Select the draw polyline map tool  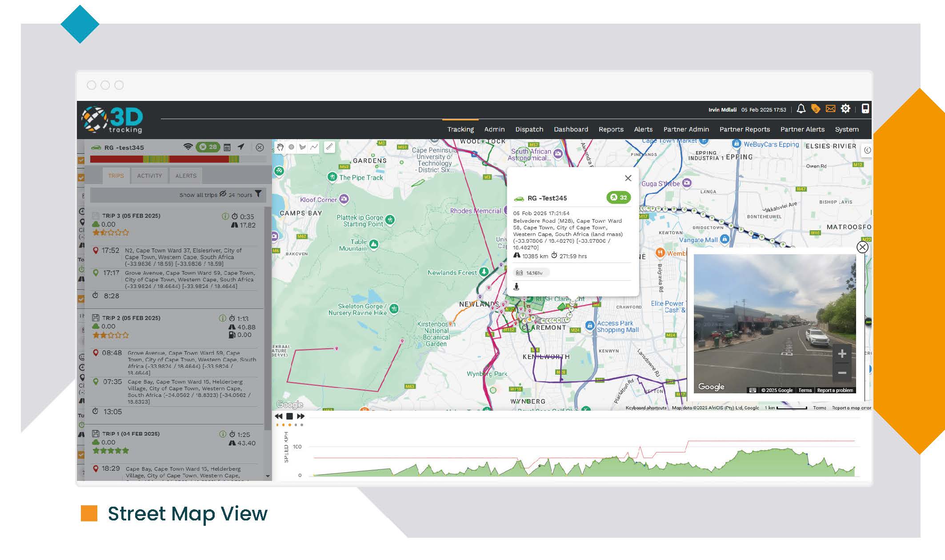tap(314, 147)
